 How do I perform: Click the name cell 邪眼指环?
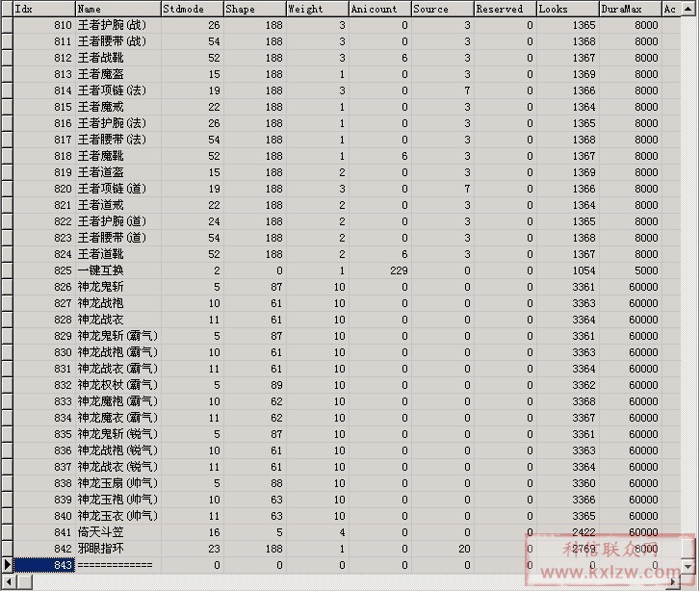tap(117, 549)
